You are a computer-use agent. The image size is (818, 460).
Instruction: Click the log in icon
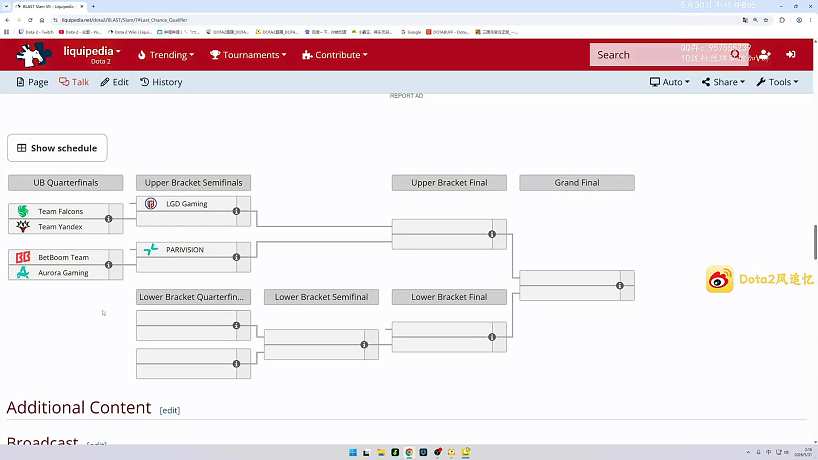click(791, 54)
